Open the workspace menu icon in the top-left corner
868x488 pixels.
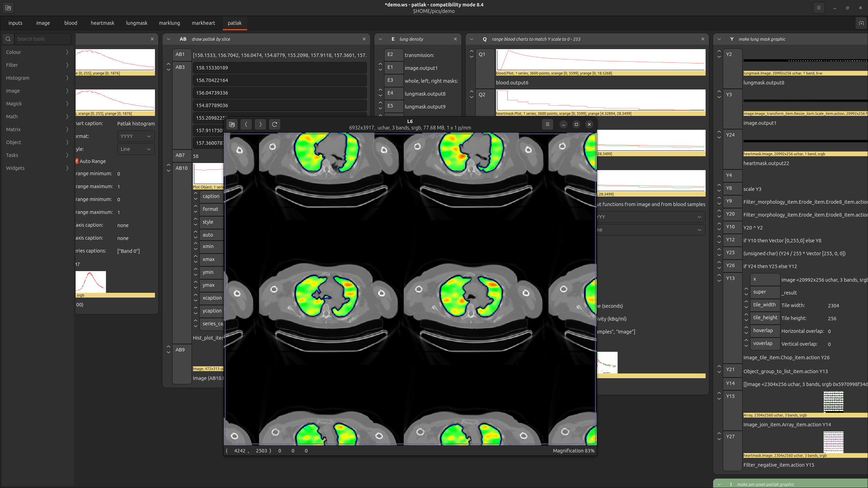(8, 8)
